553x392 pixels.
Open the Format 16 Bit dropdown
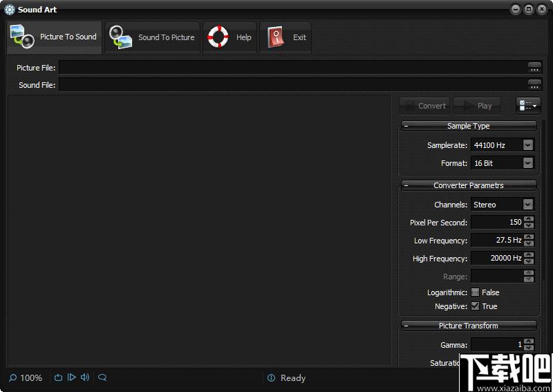[528, 163]
